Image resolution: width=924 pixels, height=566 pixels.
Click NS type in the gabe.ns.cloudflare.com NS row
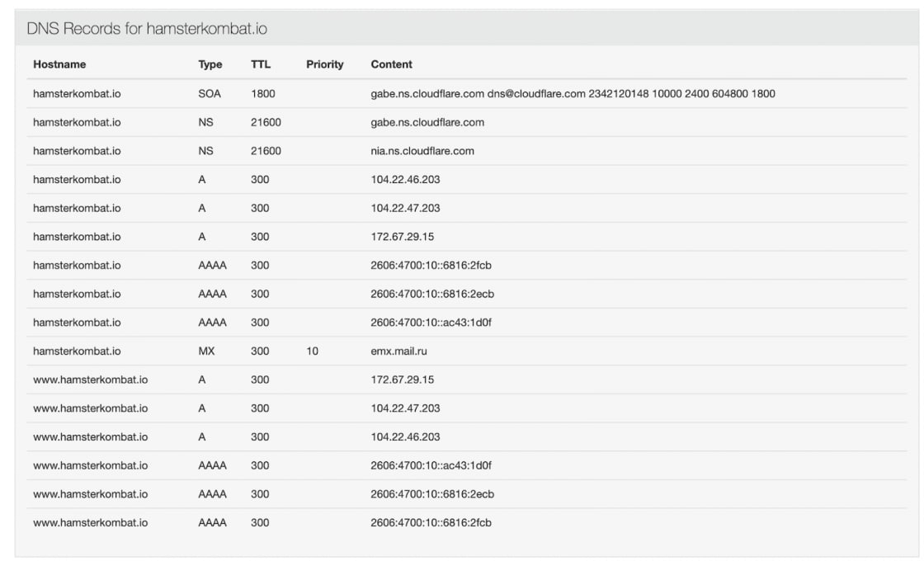(x=205, y=122)
